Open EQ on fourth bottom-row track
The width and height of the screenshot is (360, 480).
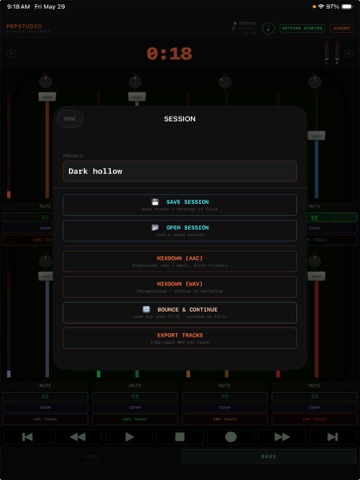(314, 397)
